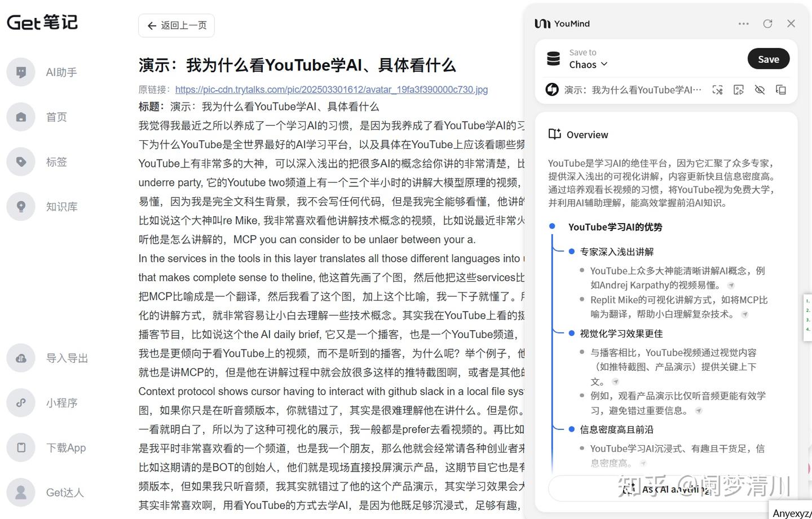Click the Save button in YouMind

point(768,59)
